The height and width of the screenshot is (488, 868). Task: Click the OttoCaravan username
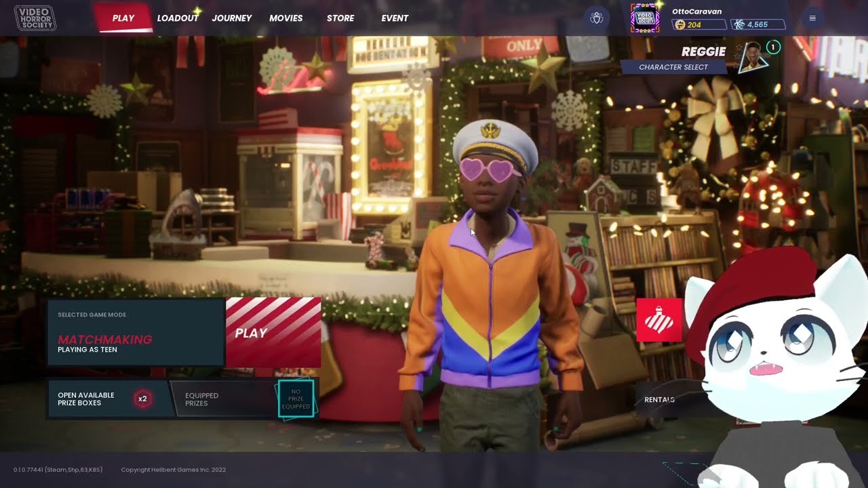tap(696, 12)
